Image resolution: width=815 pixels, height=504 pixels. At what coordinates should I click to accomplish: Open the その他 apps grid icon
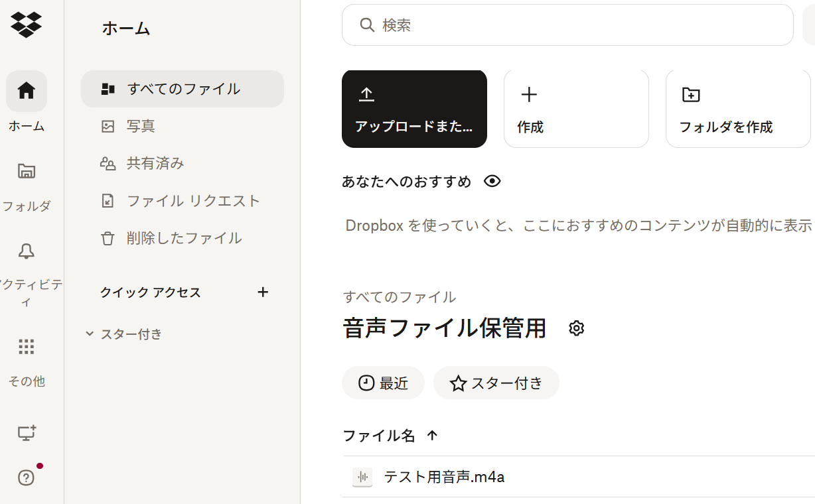27,347
